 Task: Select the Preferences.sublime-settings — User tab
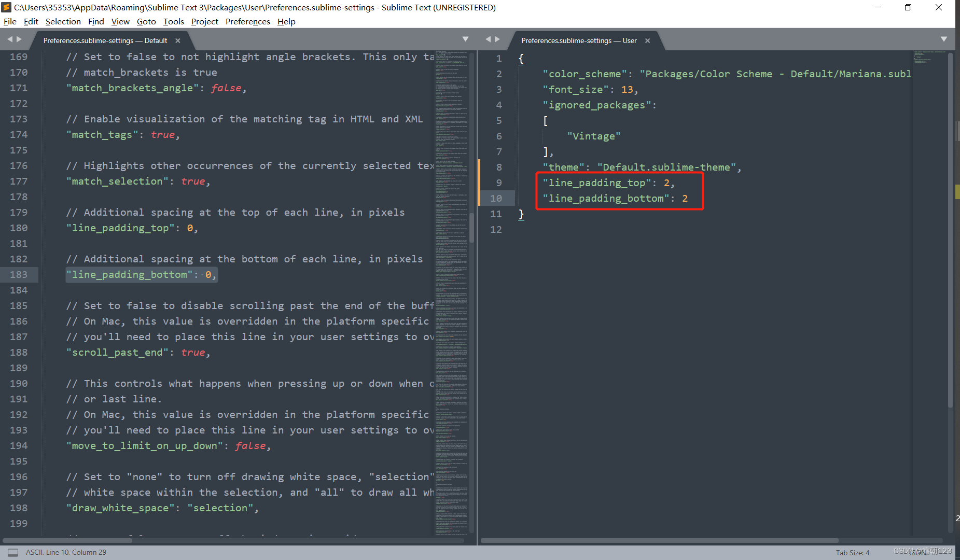(x=579, y=40)
